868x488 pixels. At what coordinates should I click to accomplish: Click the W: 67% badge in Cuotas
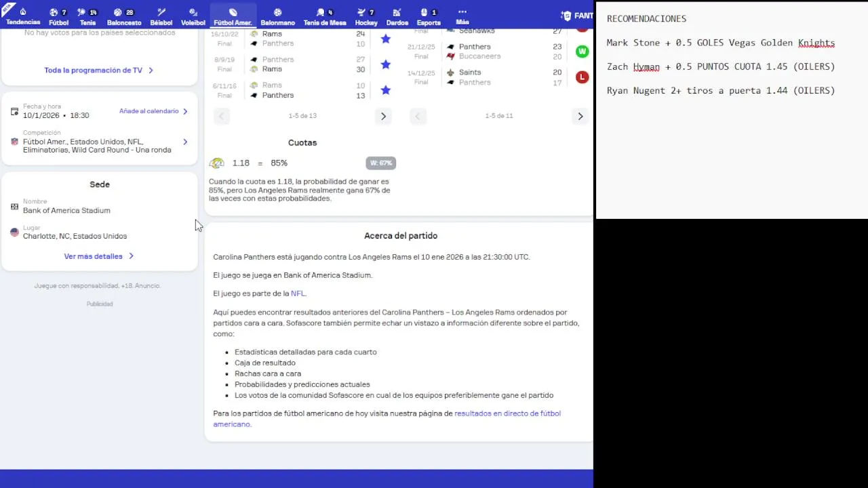(380, 163)
